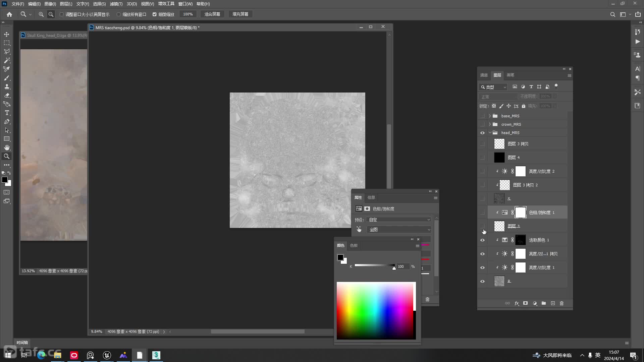
Task: Select the Eyedropper tool
Action: tap(7, 69)
